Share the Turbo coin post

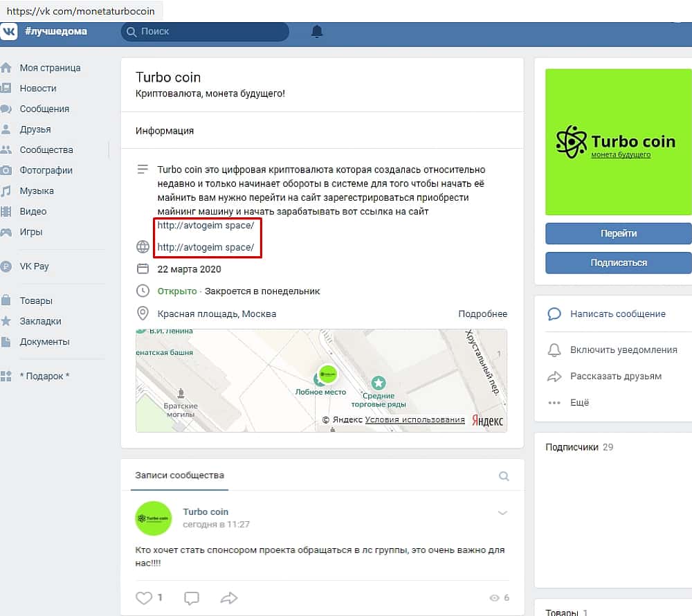[228, 597]
